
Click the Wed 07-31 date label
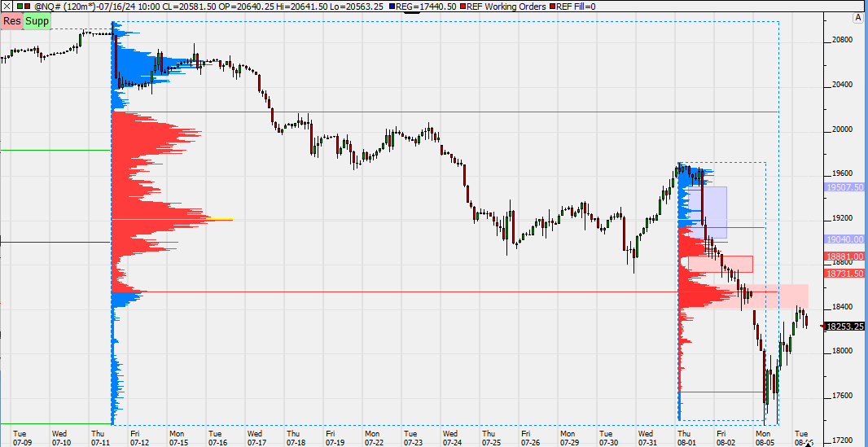pos(647,437)
